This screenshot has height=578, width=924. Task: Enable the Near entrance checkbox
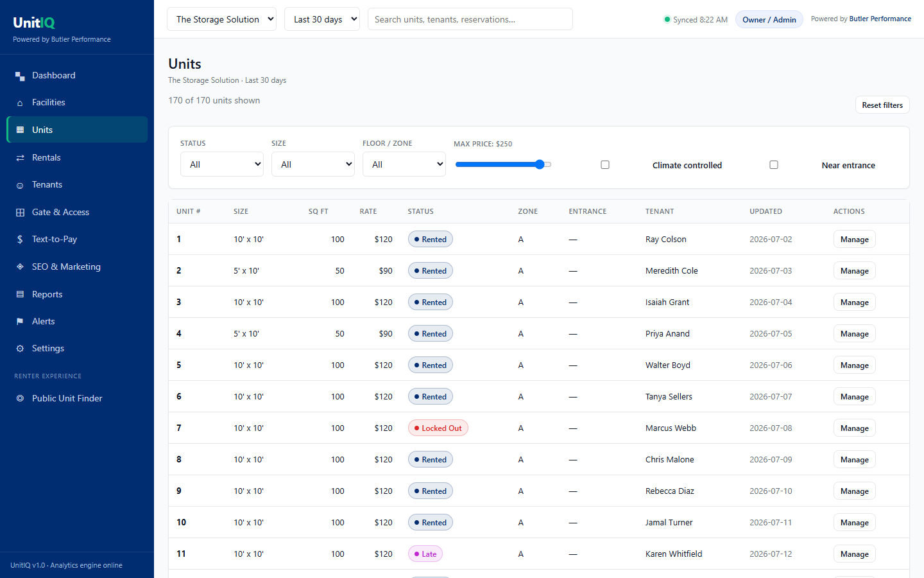774,165
